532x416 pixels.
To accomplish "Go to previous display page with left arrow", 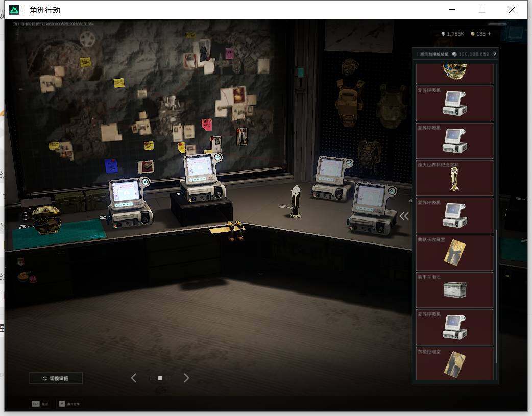I will [x=134, y=378].
